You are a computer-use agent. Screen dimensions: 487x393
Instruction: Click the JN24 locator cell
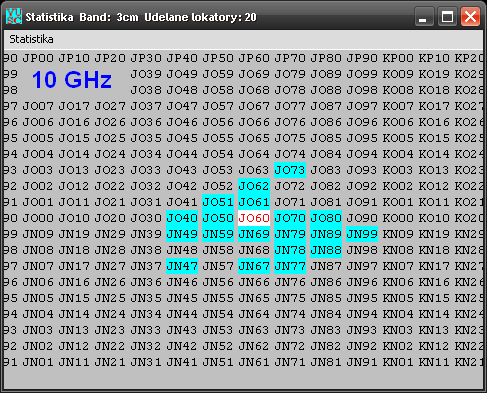[110, 314]
